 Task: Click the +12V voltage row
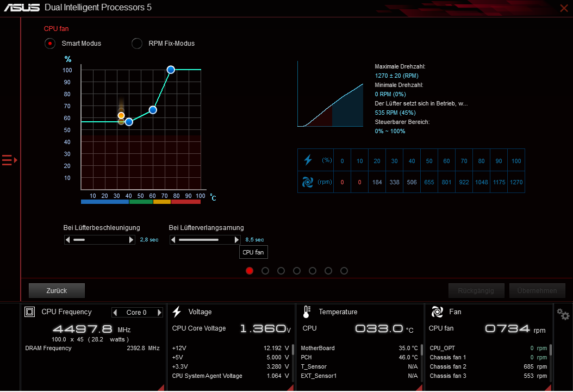(230, 348)
